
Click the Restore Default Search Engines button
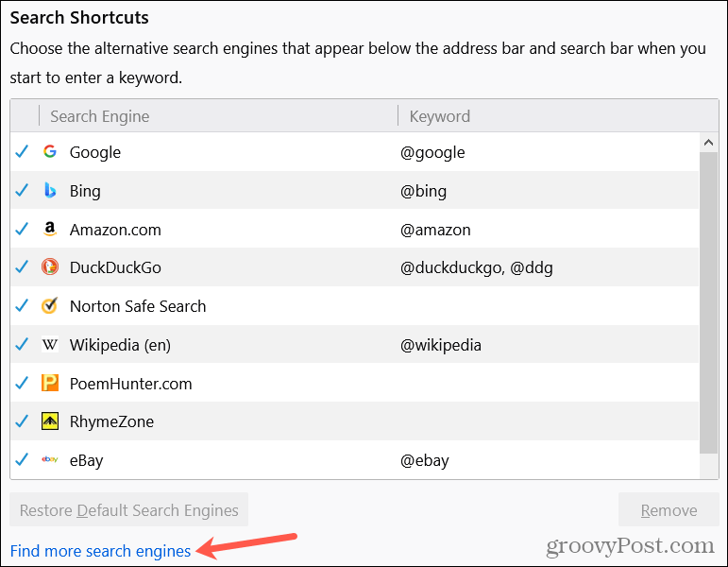[x=129, y=510]
